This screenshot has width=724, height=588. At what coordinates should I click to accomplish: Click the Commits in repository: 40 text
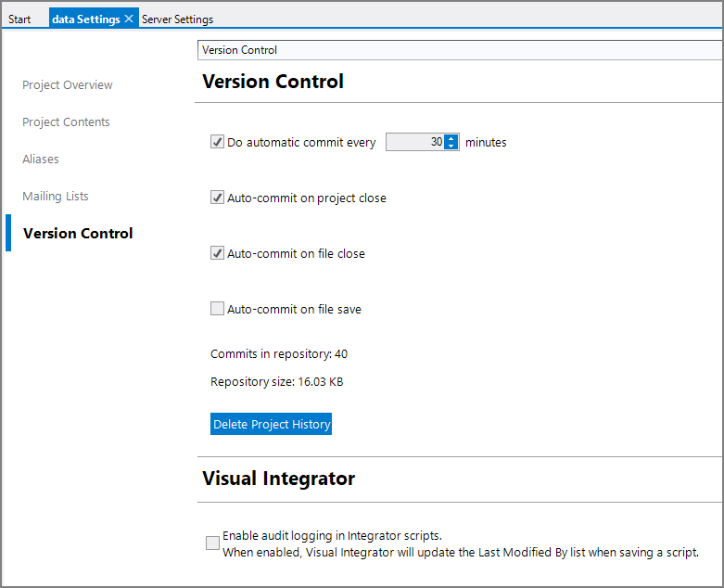[279, 354]
